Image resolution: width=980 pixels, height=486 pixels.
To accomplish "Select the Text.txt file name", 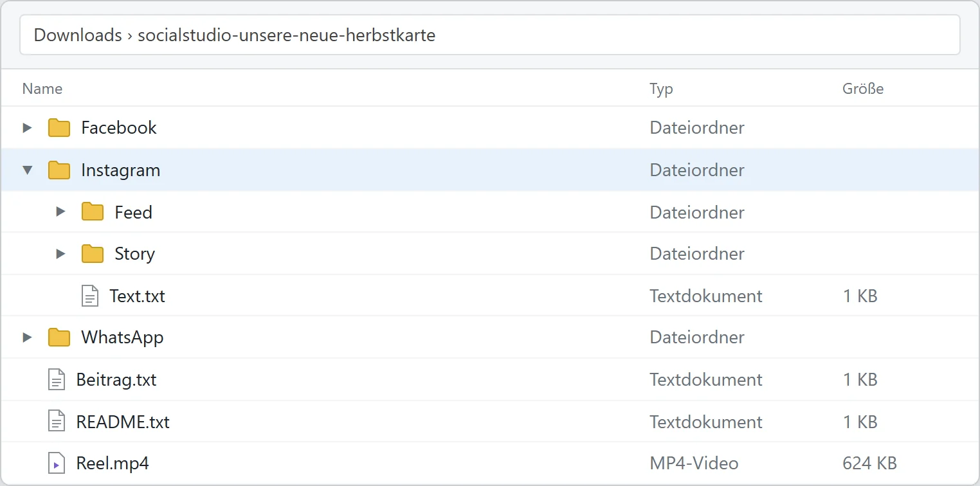I will 137,296.
